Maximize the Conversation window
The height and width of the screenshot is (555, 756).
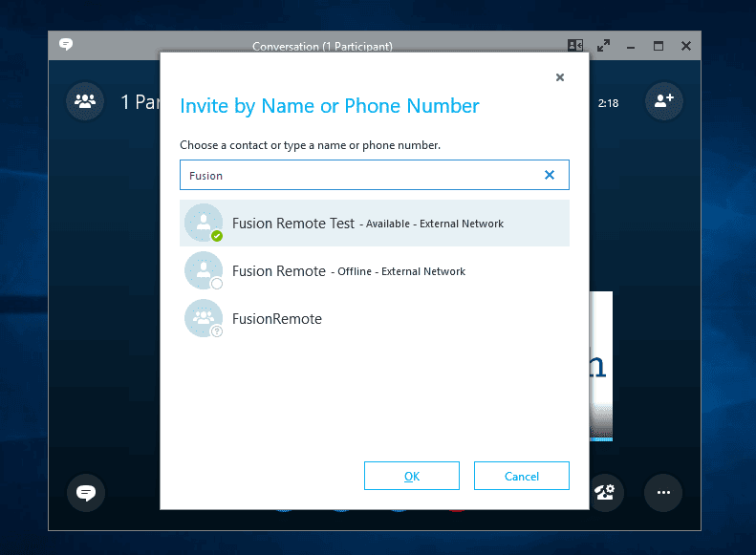pyautogui.click(x=659, y=46)
